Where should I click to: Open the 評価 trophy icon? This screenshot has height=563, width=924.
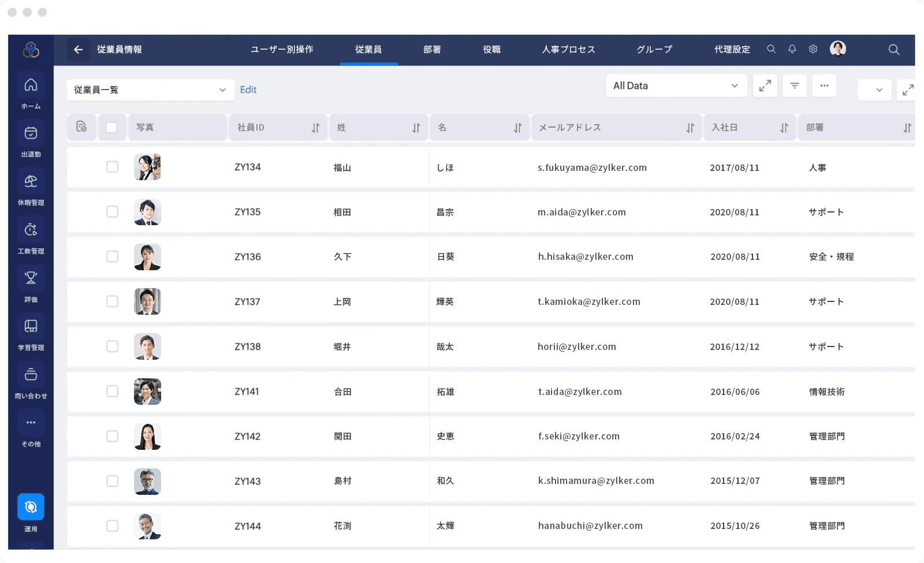click(x=31, y=278)
